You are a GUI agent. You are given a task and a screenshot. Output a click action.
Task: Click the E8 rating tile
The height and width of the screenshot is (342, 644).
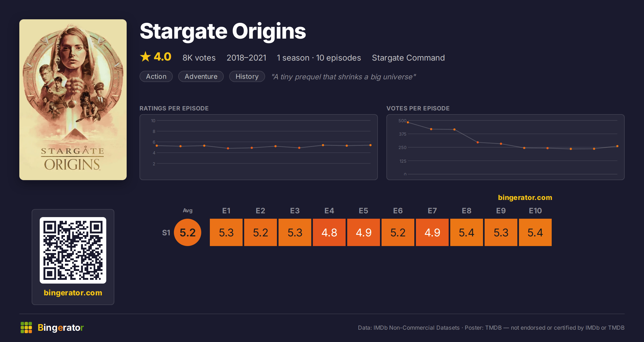(x=467, y=232)
